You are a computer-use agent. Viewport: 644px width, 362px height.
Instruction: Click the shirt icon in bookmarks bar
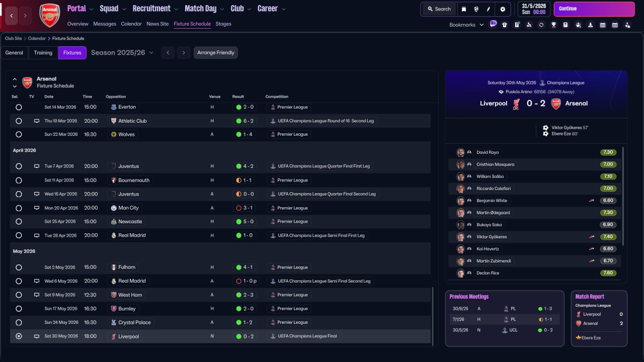pos(505,25)
